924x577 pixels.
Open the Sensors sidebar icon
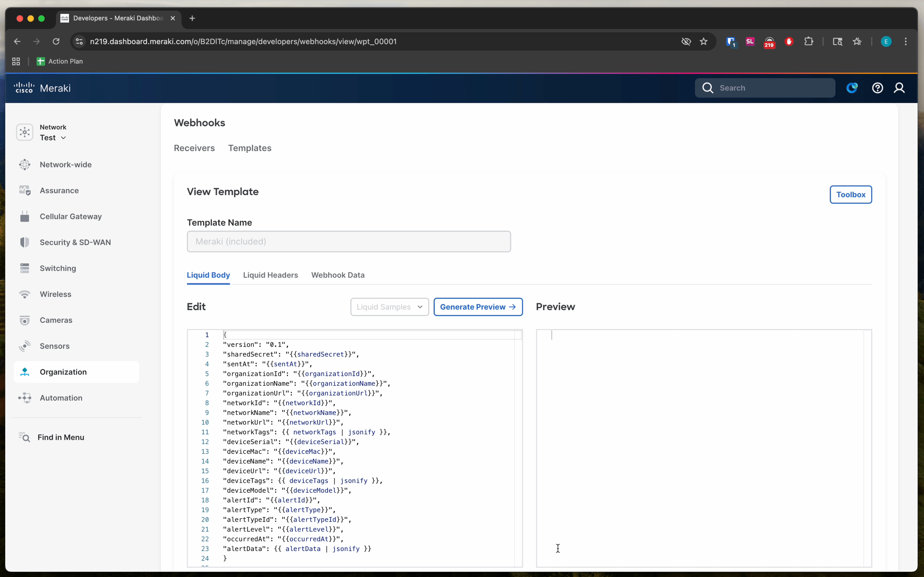(x=25, y=346)
